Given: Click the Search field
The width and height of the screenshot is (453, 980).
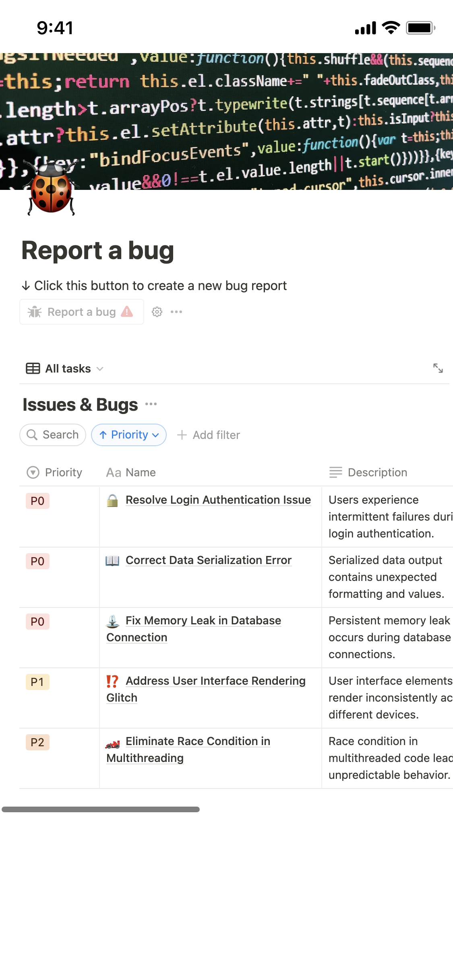Looking at the screenshot, I should coord(53,435).
